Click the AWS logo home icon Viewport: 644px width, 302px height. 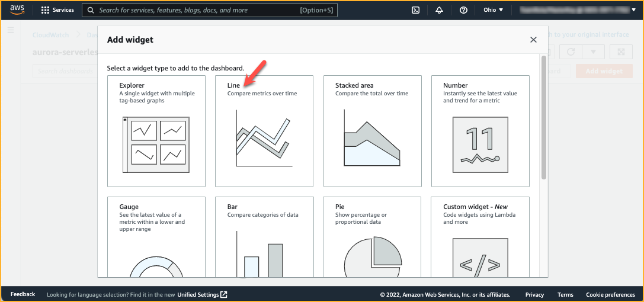click(17, 9)
